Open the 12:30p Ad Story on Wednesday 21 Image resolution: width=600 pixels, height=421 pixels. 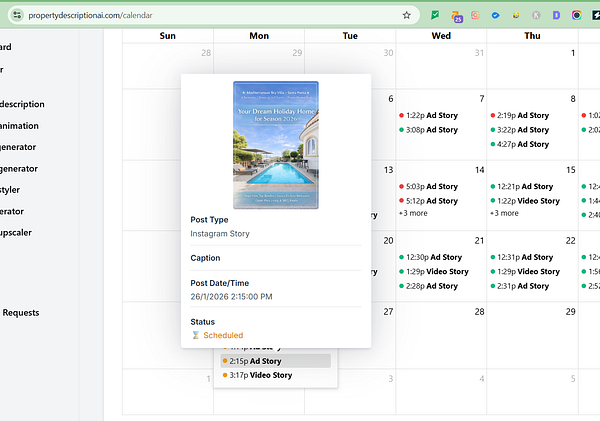(430, 257)
